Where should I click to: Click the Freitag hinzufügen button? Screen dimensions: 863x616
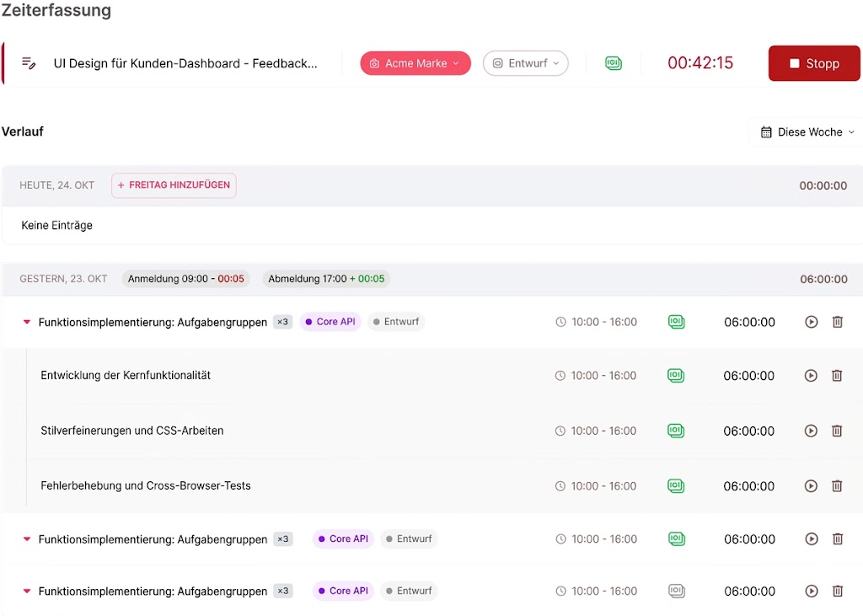174,185
